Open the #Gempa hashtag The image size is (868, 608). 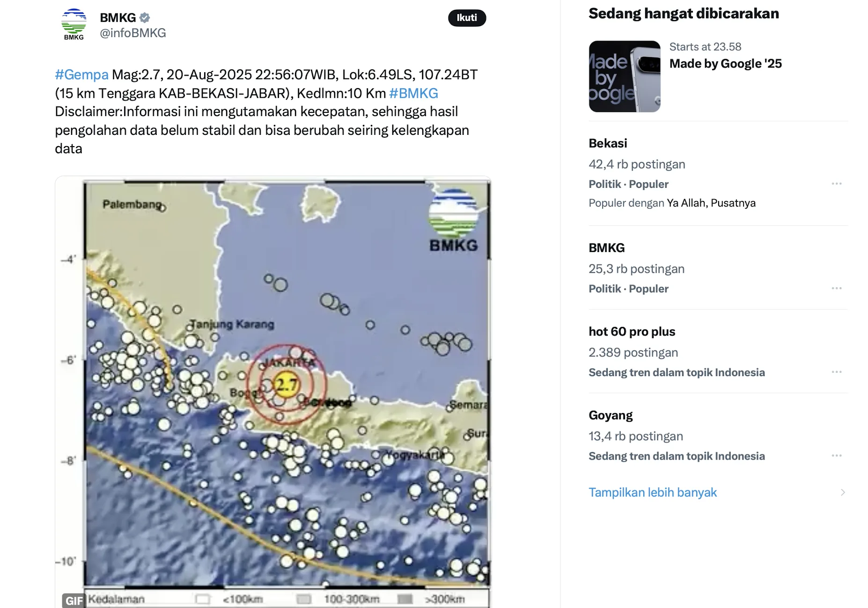click(x=81, y=74)
